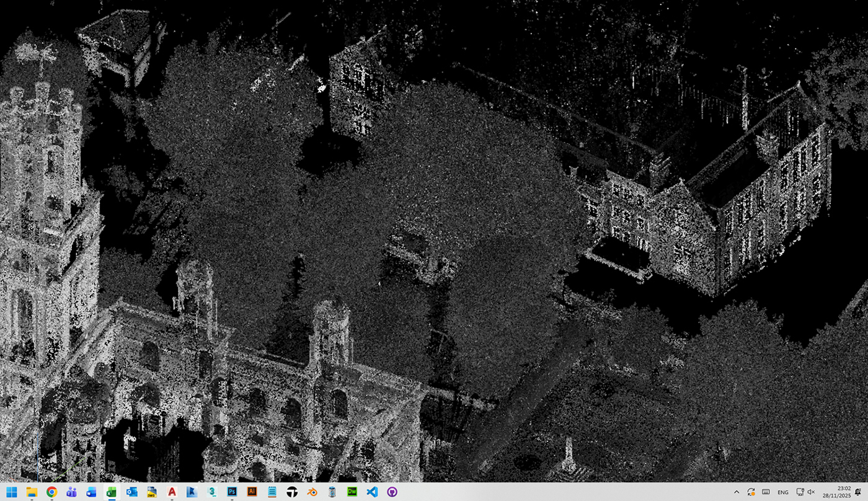
Task: Open Adobe Photoshop from the taskbar
Action: (x=232, y=492)
